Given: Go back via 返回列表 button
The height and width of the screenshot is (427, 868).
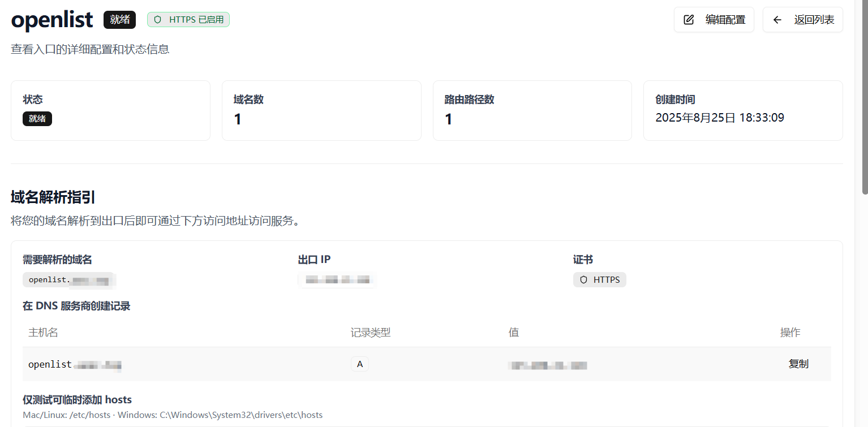Looking at the screenshot, I should point(802,20).
